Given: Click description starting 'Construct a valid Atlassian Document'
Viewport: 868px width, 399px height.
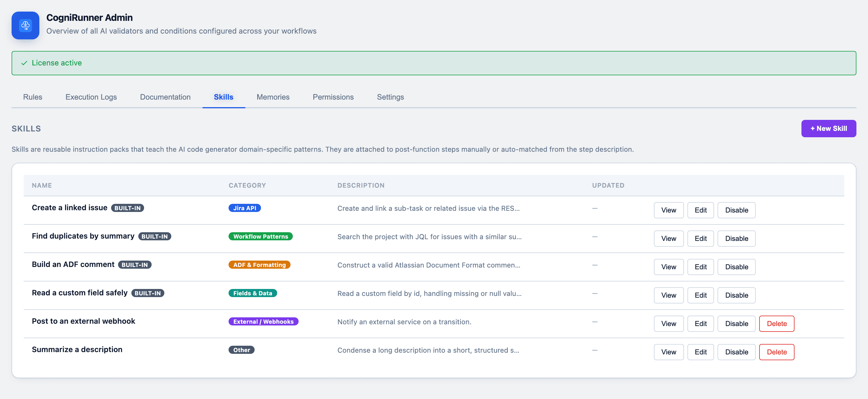Looking at the screenshot, I should pyautogui.click(x=429, y=265).
